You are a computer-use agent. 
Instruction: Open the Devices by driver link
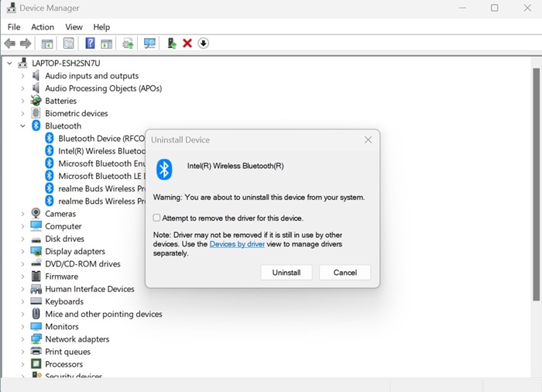point(237,244)
